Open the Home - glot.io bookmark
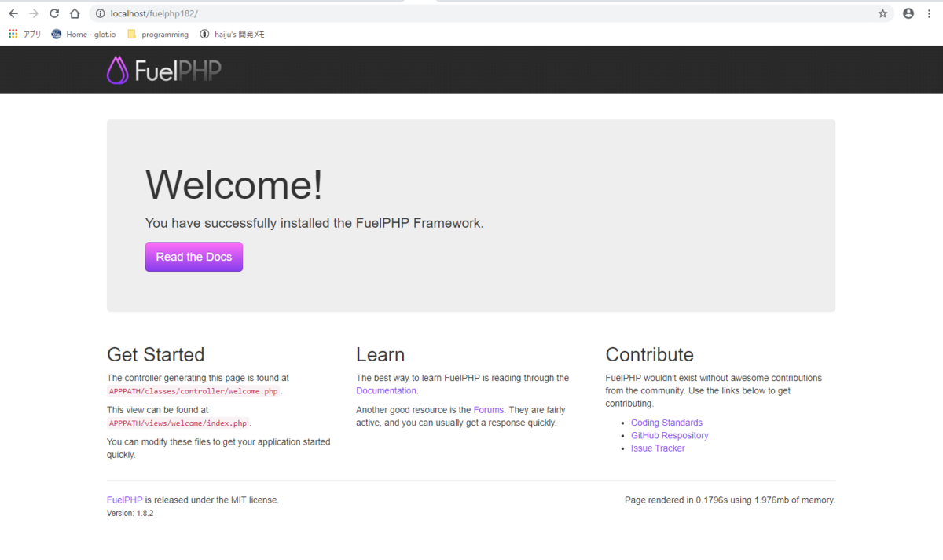Viewport: 943px width, 560px height. pyautogui.click(x=83, y=34)
